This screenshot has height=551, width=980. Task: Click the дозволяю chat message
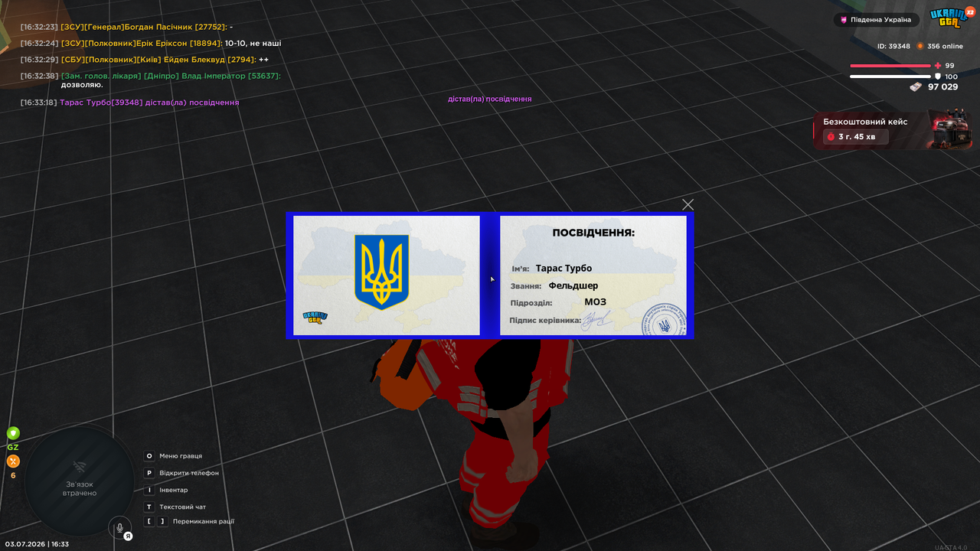82,85
